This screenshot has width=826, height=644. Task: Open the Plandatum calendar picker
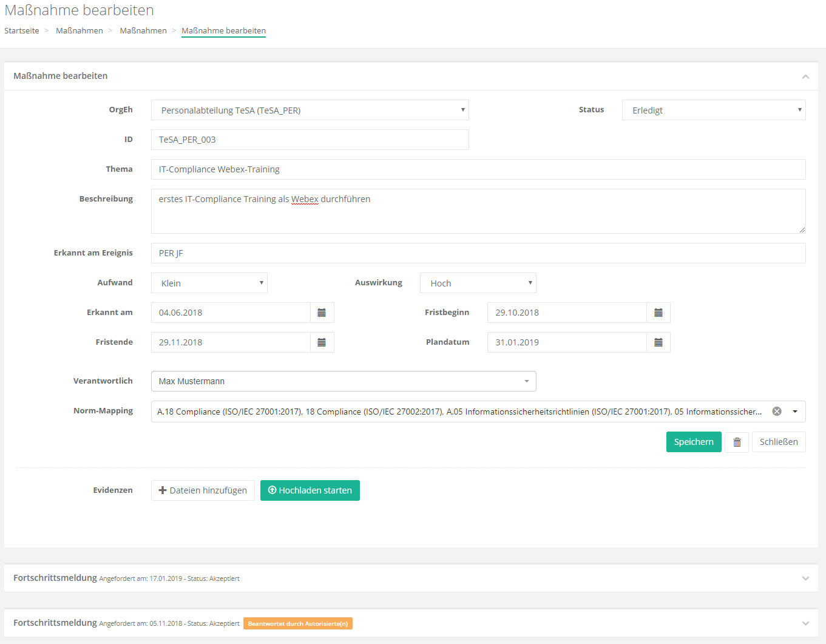pos(658,342)
